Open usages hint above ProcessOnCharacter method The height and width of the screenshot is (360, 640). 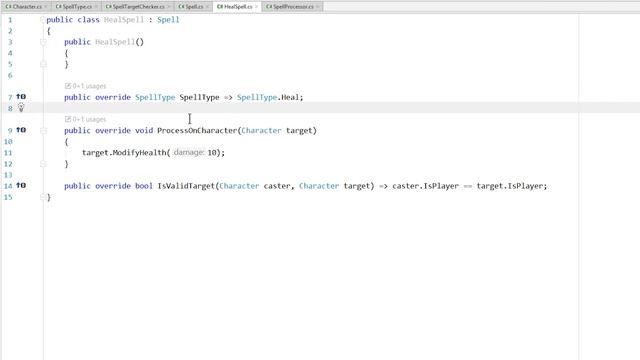85,119
